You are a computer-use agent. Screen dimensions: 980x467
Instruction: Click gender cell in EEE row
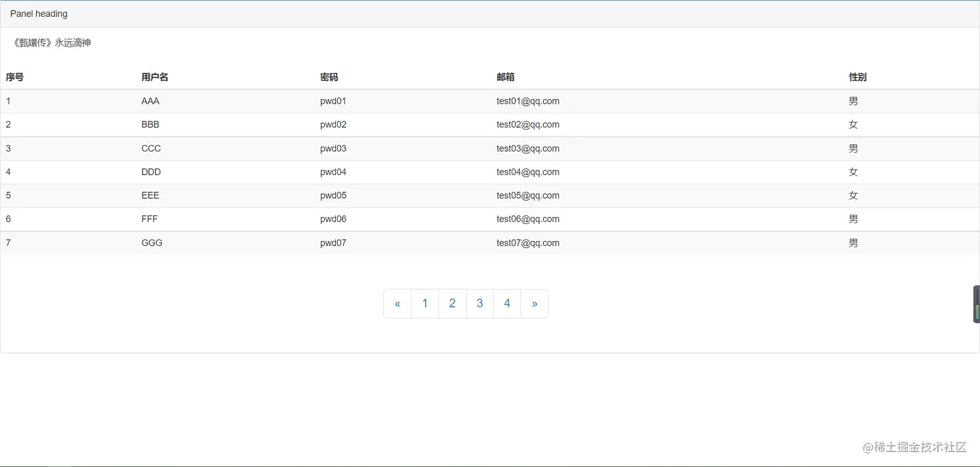(853, 195)
